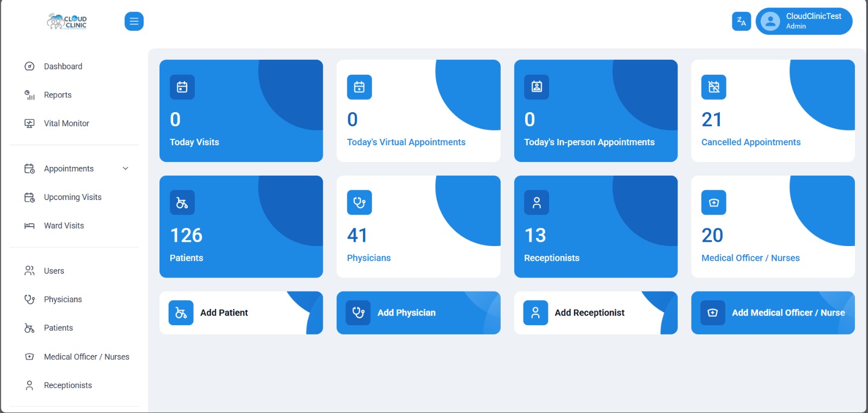Viewport: 868px width, 413px height.
Task: Toggle the hamburger sidebar menu button
Action: pos(133,21)
